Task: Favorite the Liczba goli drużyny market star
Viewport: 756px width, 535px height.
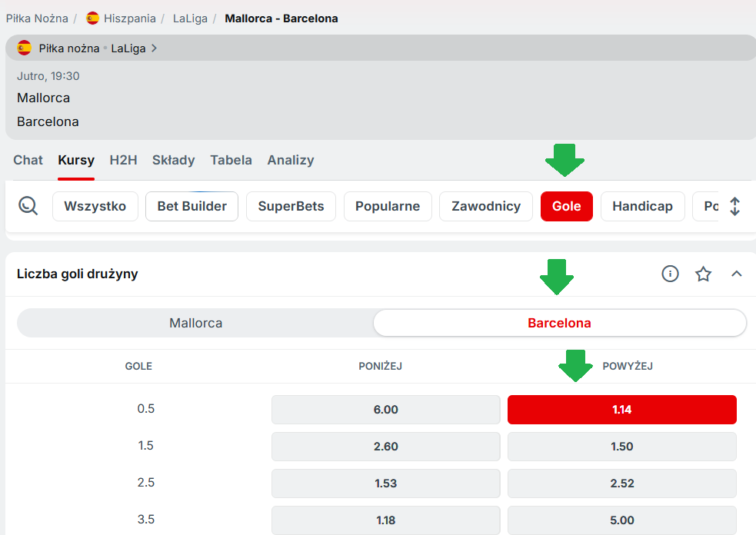Action: pyautogui.click(x=703, y=274)
